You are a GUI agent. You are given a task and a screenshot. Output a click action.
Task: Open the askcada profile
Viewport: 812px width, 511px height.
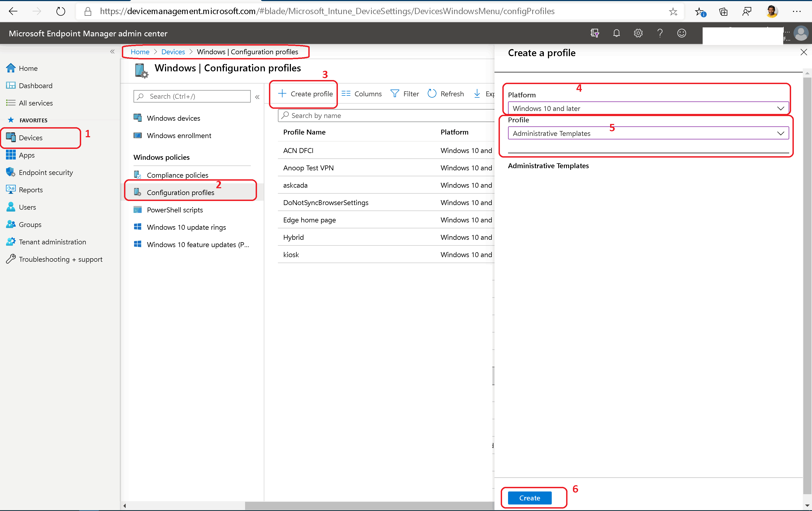[295, 185]
